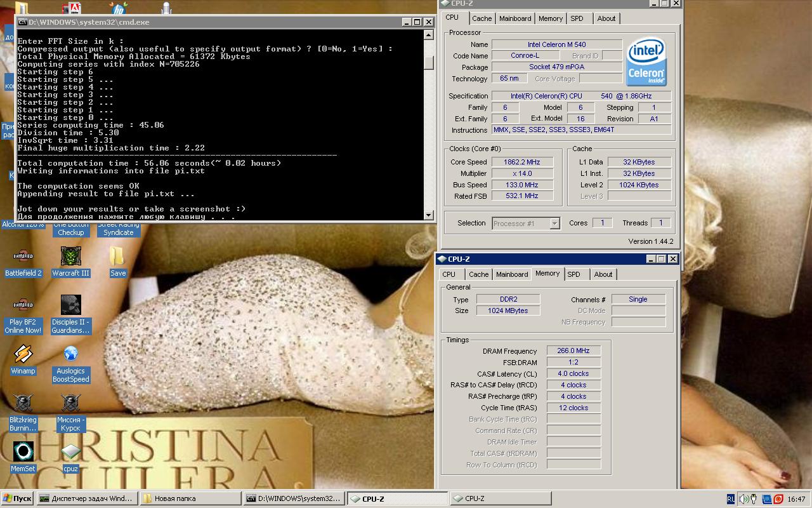The width and height of the screenshot is (812, 508).
Task: Click the blue tray icon beside the power plug
Action: point(767,499)
